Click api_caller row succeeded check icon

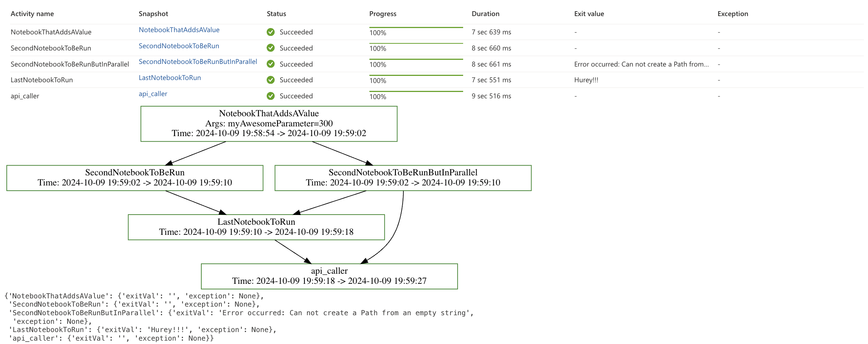pos(270,96)
